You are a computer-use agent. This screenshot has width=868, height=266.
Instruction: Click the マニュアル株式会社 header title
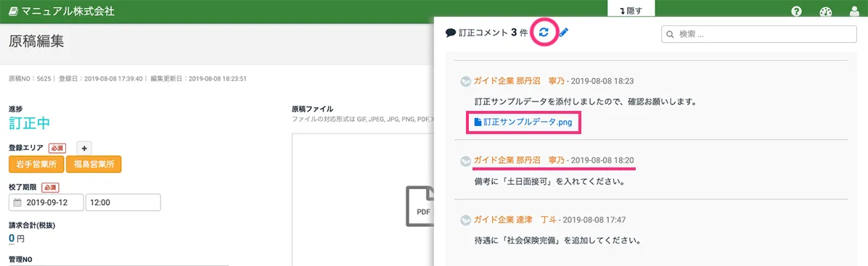pyautogui.click(x=68, y=11)
